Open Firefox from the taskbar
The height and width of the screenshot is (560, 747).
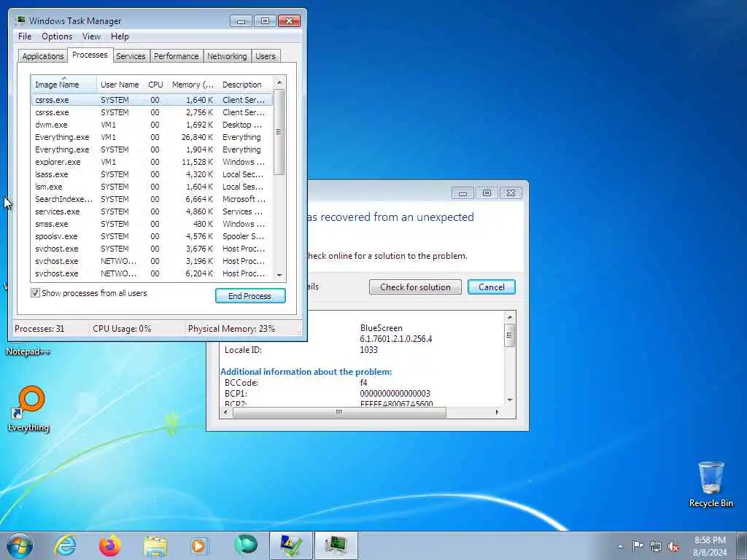coord(110,545)
